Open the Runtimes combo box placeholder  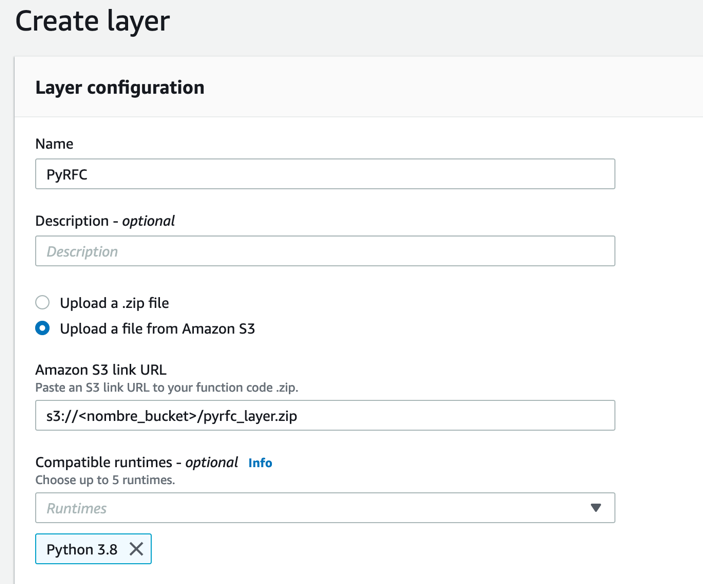click(300, 508)
